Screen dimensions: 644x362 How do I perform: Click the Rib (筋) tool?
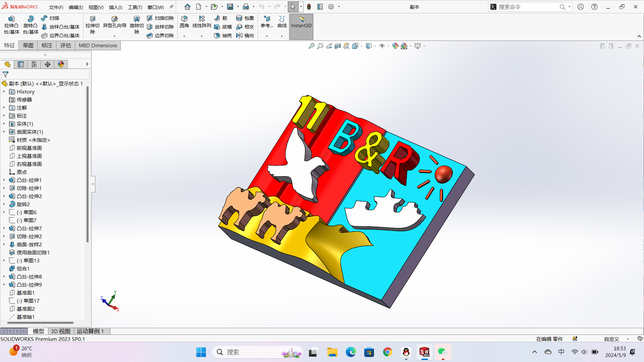tap(221, 18)
